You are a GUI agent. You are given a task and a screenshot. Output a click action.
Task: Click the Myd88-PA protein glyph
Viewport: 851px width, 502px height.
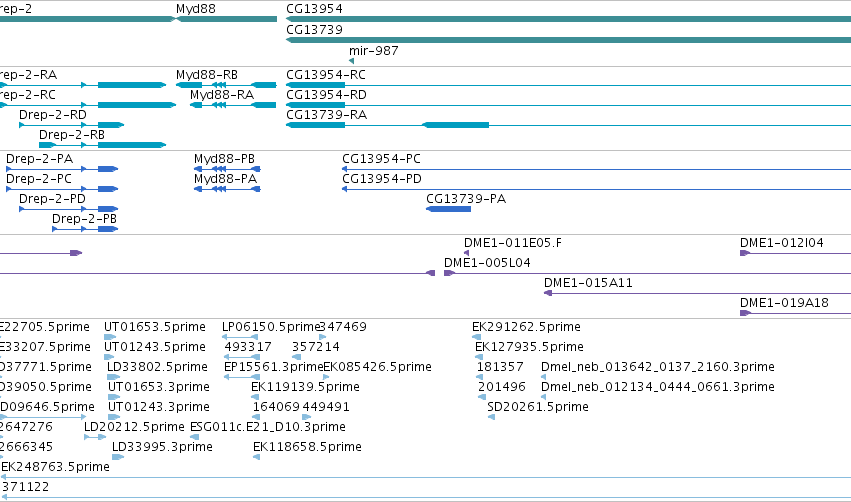tap(227, 189)
